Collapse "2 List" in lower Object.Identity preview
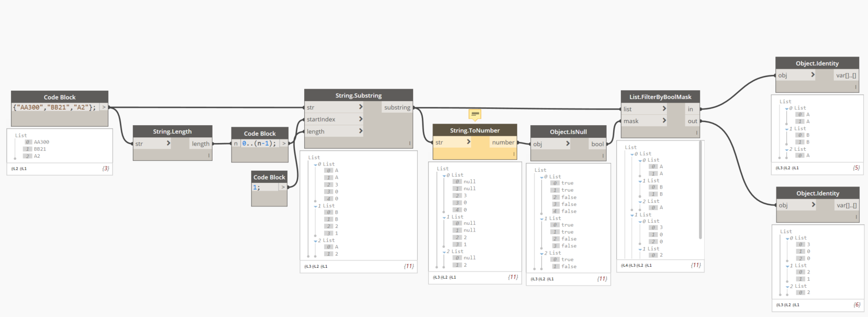This screenshot has height=317, width=868. [x=788, y=287]
